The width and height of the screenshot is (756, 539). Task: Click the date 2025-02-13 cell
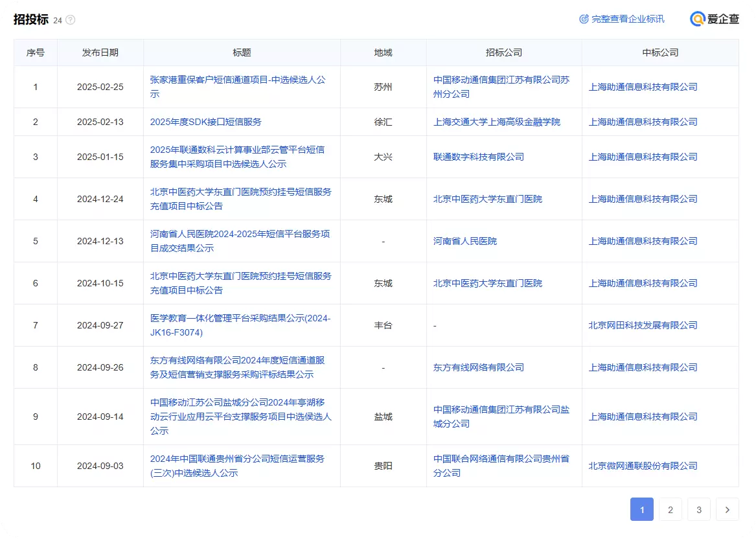coord(100,122)
